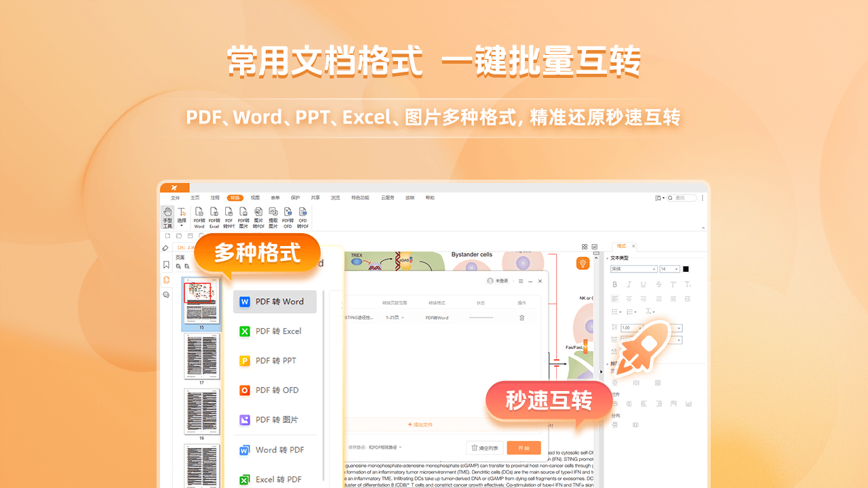Collapse the 文本类型 section

607,258
